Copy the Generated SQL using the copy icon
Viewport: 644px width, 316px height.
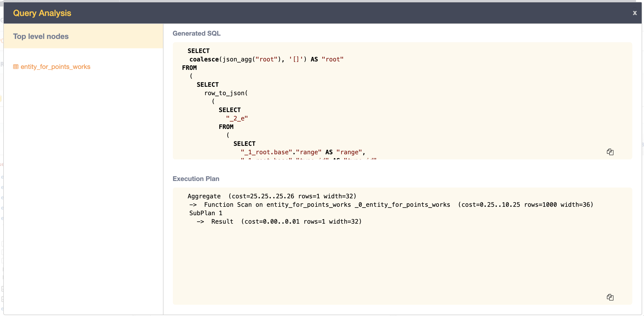(610, 152)
